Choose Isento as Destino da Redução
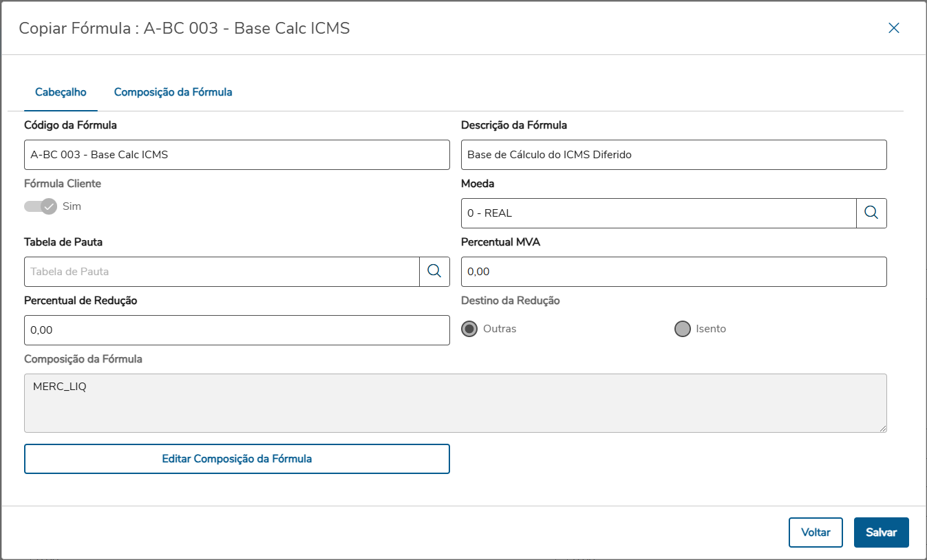 click(683, 329)
